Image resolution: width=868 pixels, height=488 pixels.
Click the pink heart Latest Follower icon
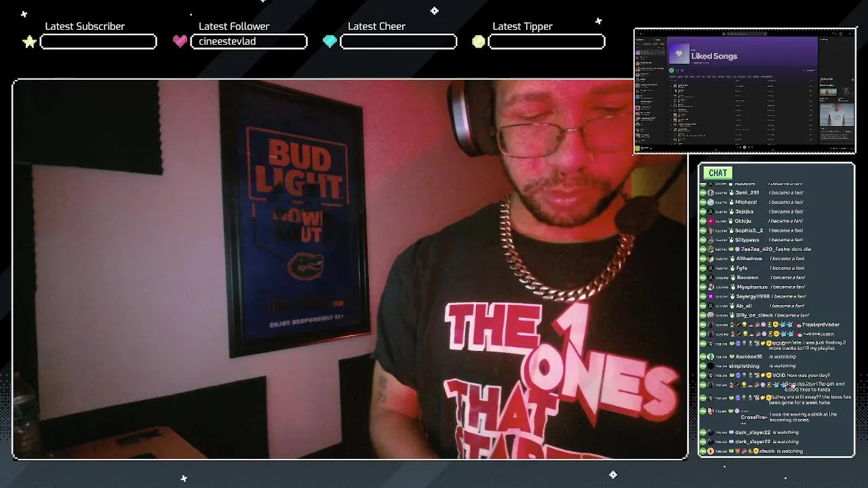[180, 41]
